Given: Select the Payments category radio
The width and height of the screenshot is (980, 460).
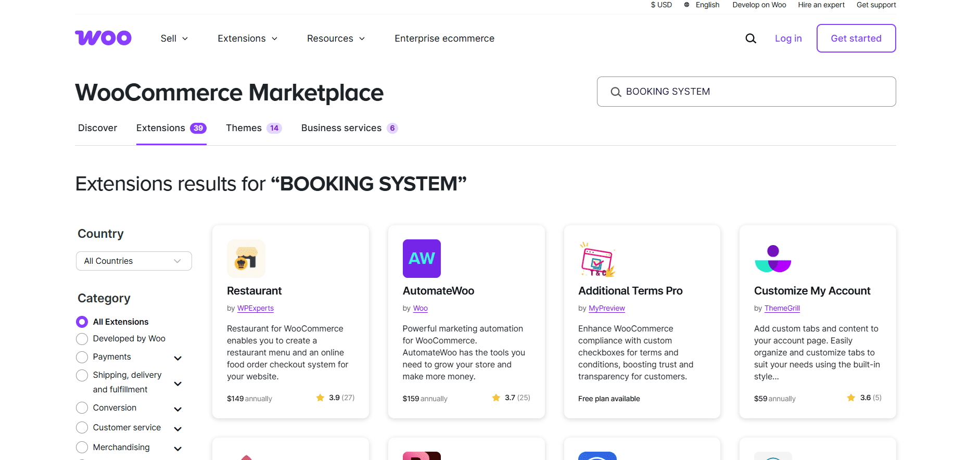Looking at the screenshot, I should [x=82, y=357].
